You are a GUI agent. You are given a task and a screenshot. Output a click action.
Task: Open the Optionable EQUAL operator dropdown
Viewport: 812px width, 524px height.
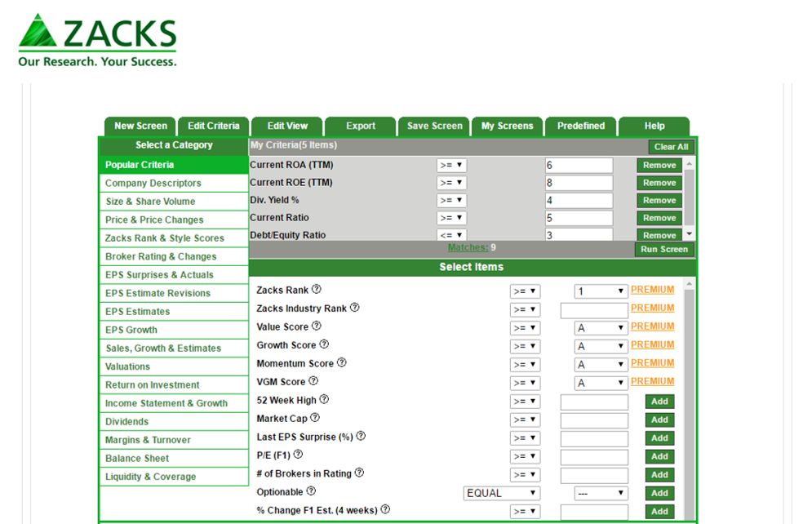[502, 494]
